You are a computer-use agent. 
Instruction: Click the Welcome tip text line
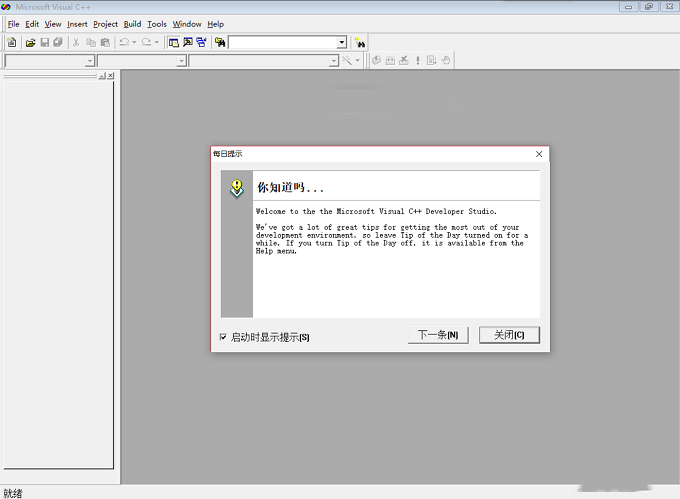click(x=376, y=211)
